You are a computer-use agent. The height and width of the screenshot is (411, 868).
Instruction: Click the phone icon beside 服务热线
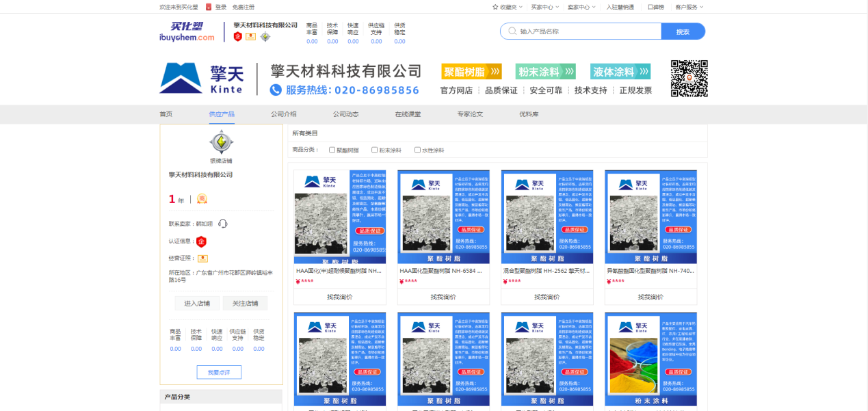pos(276,90)
